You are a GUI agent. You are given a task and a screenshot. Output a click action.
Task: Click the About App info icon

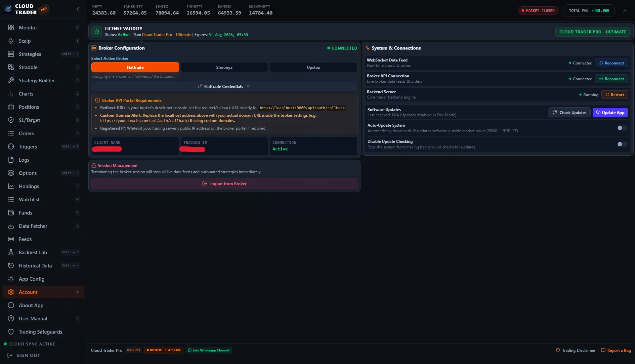11,305
